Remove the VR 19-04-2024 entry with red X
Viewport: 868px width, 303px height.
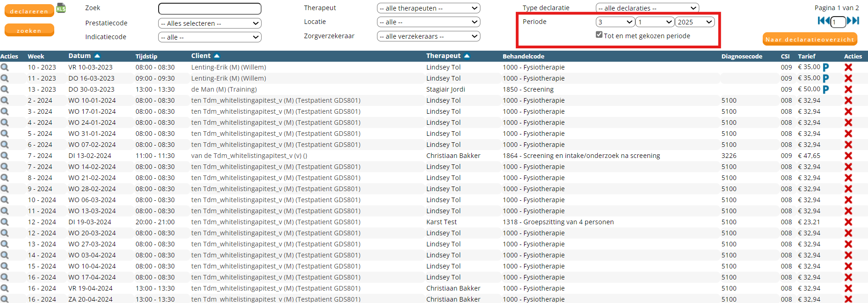point(848,288)
